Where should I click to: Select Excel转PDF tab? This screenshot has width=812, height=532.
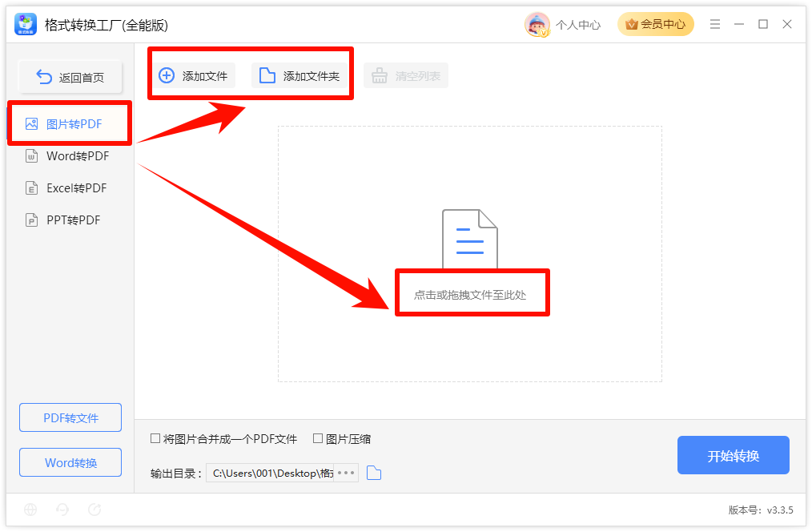(70, 188)
